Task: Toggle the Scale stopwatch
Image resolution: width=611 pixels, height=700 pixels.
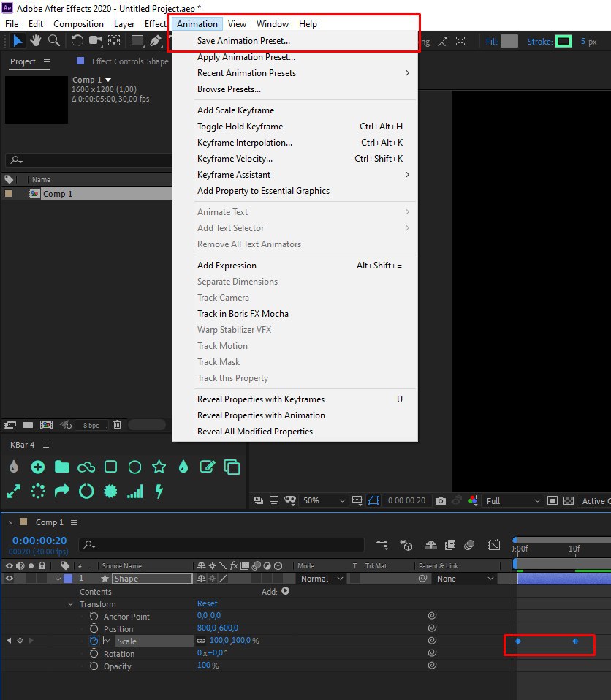Action: [94, 641]
